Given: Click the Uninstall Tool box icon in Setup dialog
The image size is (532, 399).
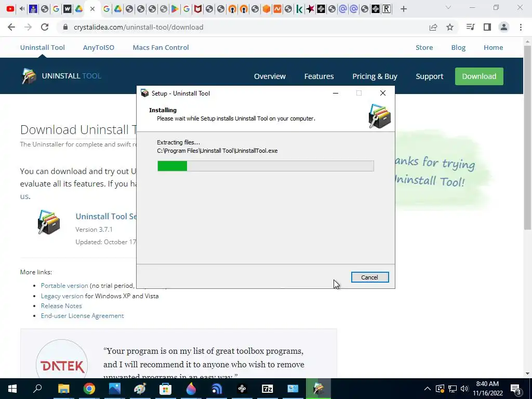Looking at the screenshot, I should click(380, 116).
